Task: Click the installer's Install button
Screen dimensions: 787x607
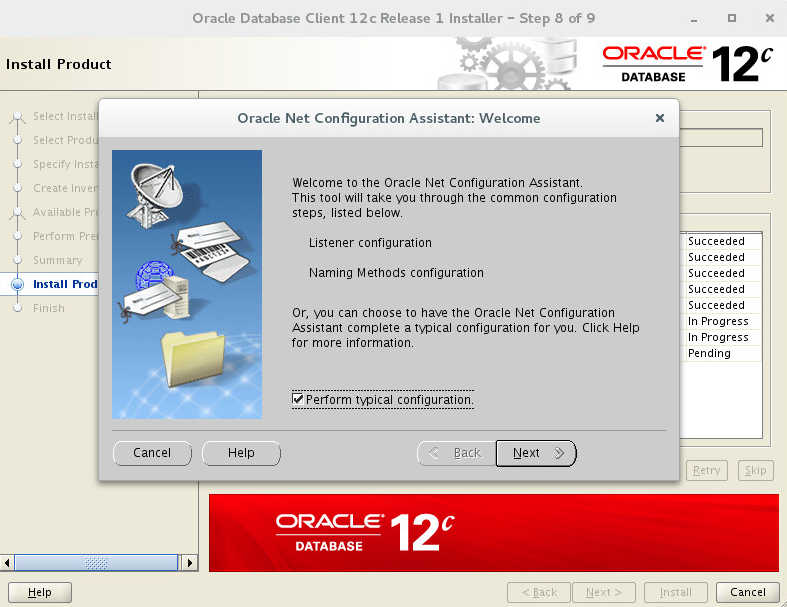Action: click(676, 592)
